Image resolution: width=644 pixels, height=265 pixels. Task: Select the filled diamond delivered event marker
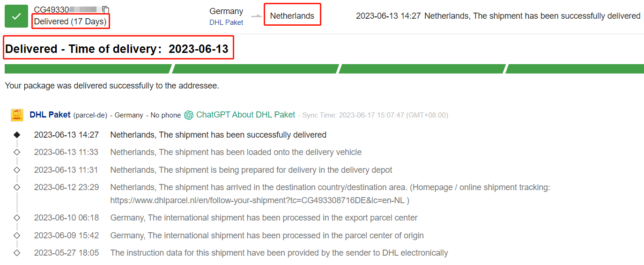[x=17, y=135]
